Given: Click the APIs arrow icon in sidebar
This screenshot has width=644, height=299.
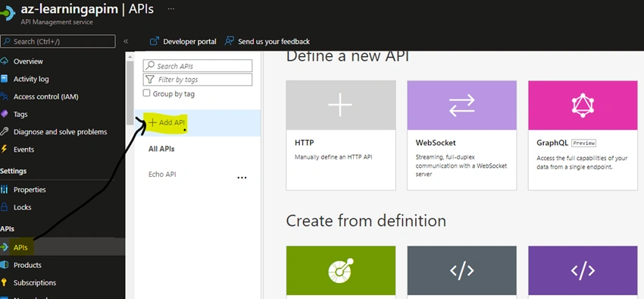Looking at the screenshot, I should pyautogui.click(x=5, y=247).
